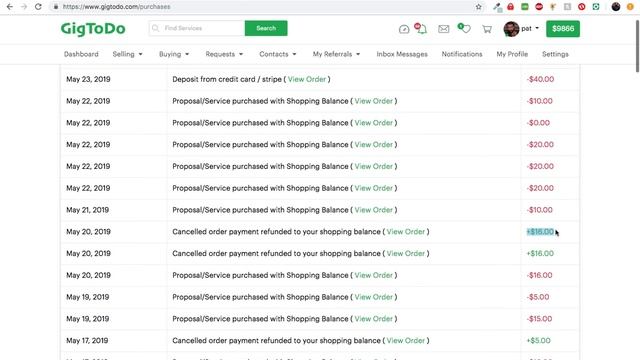Click the browser forward arrow

(24, 7)
